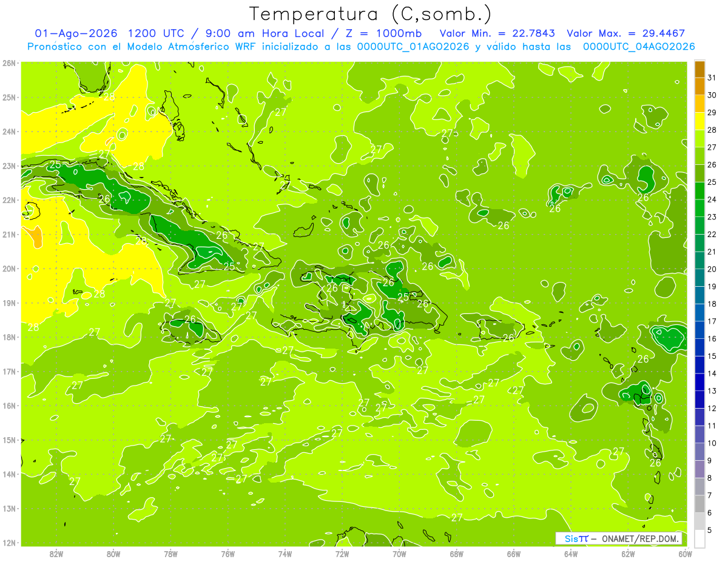Click the 14N latitude axis label
Screen dimensions: 728x562
pos(8,474)
